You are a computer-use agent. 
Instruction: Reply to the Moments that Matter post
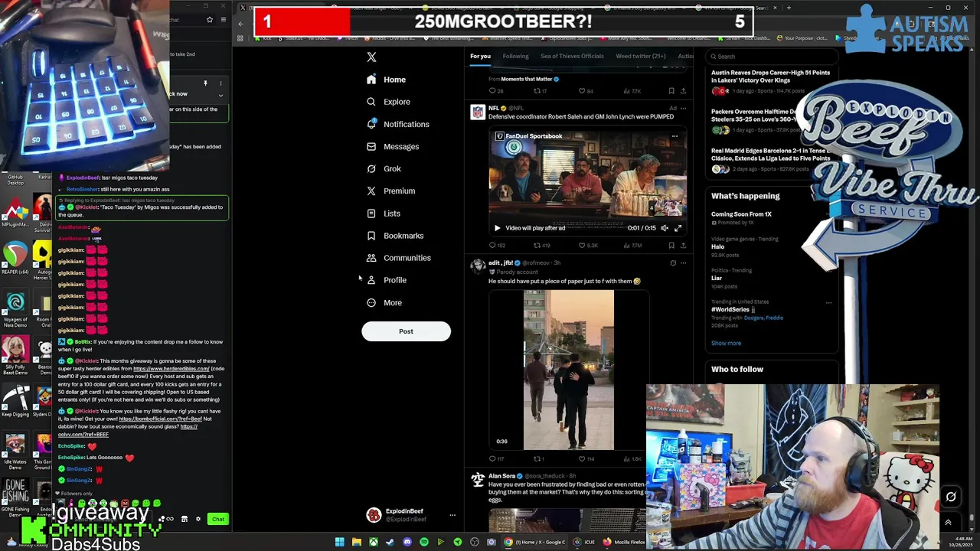pos(496,91)
